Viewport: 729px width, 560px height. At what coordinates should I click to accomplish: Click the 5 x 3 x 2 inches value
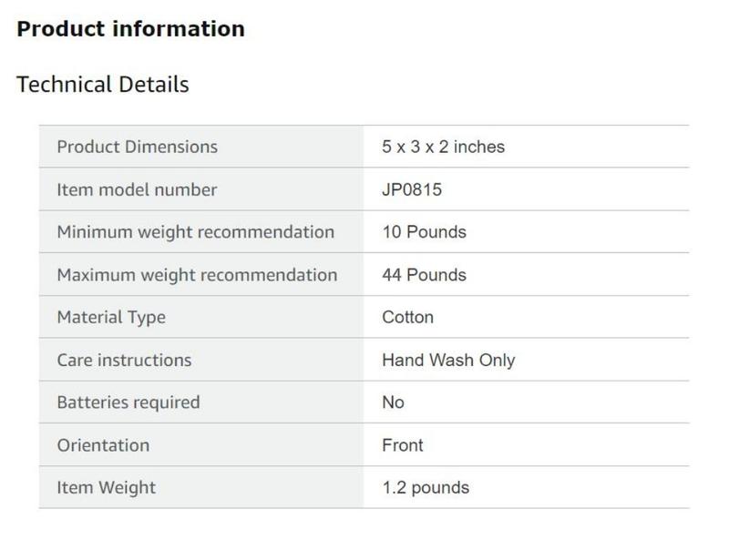tap(443, 147)
